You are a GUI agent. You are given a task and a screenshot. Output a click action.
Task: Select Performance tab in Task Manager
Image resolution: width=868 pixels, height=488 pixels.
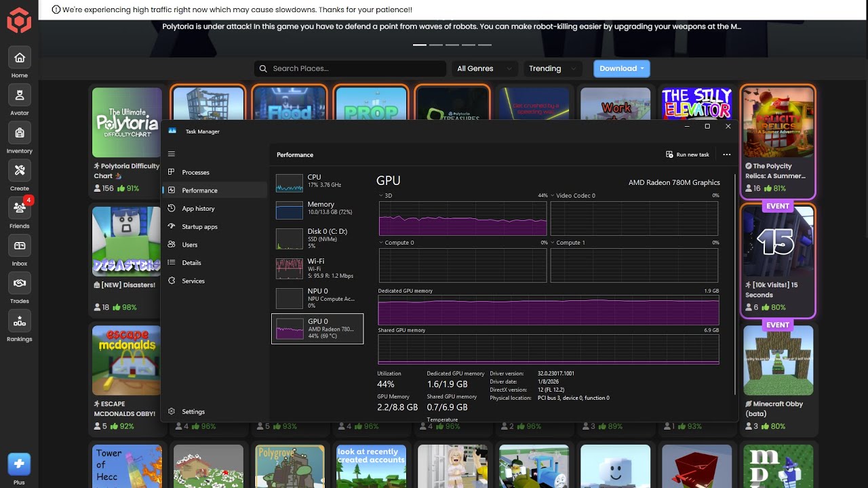214,190
